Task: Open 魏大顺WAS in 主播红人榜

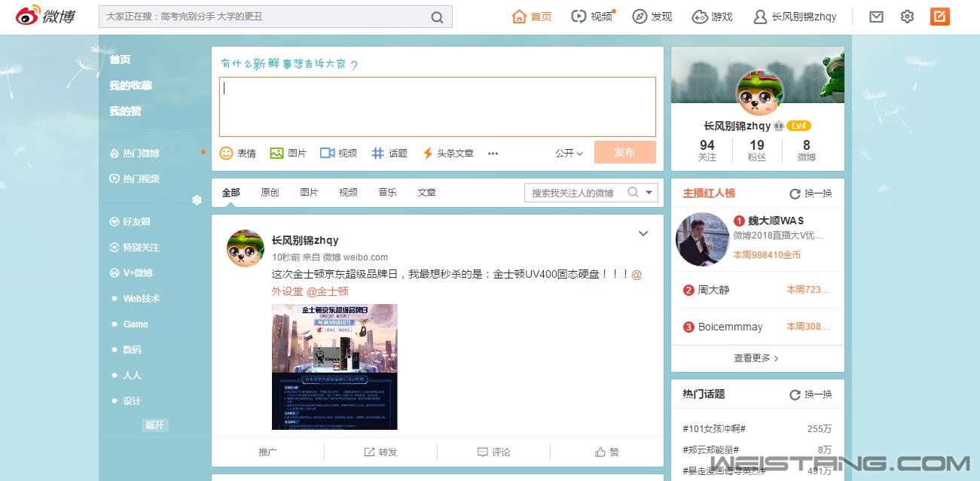Action: click(776, 221)
